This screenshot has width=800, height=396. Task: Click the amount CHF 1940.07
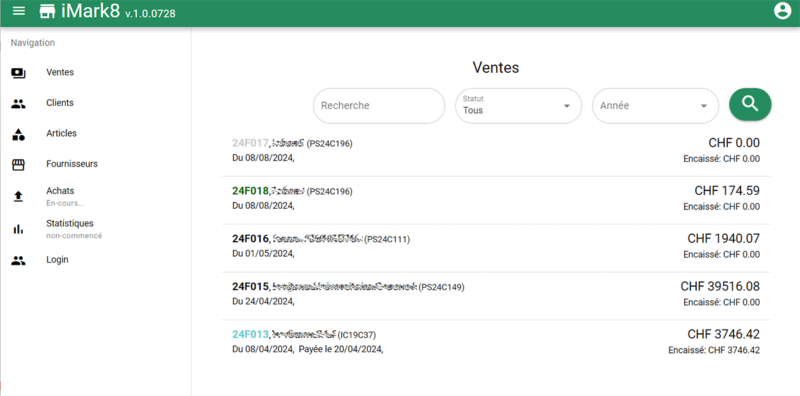(723, 239)
